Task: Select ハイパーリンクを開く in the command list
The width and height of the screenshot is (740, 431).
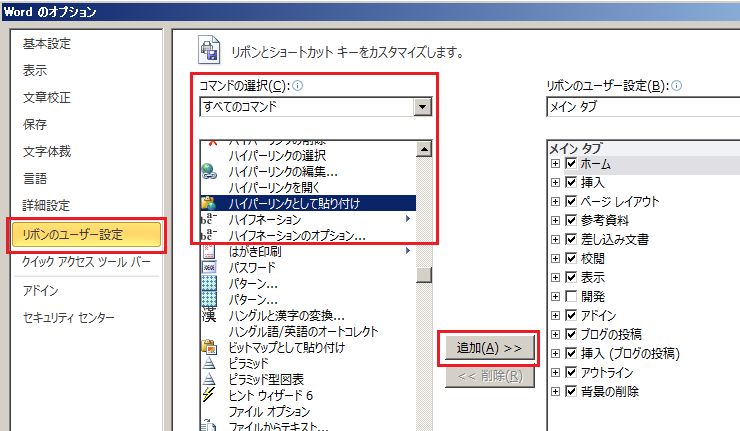Action: pos(274,187)
